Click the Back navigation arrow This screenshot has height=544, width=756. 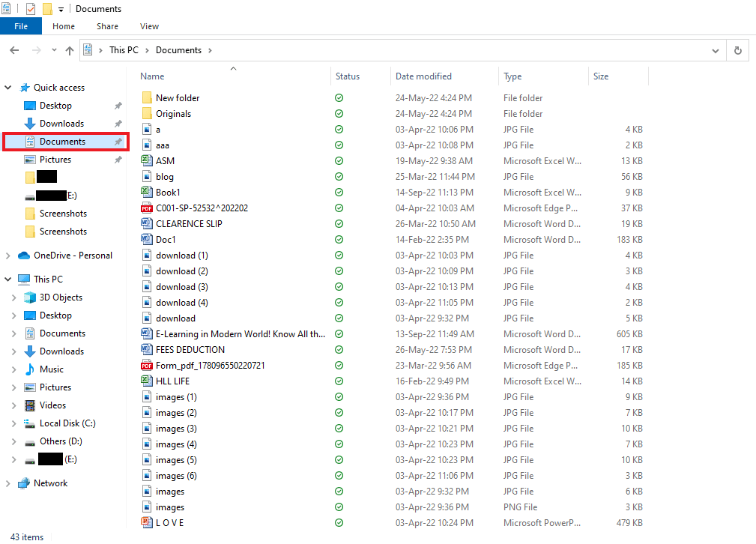(x=14, y=50)
